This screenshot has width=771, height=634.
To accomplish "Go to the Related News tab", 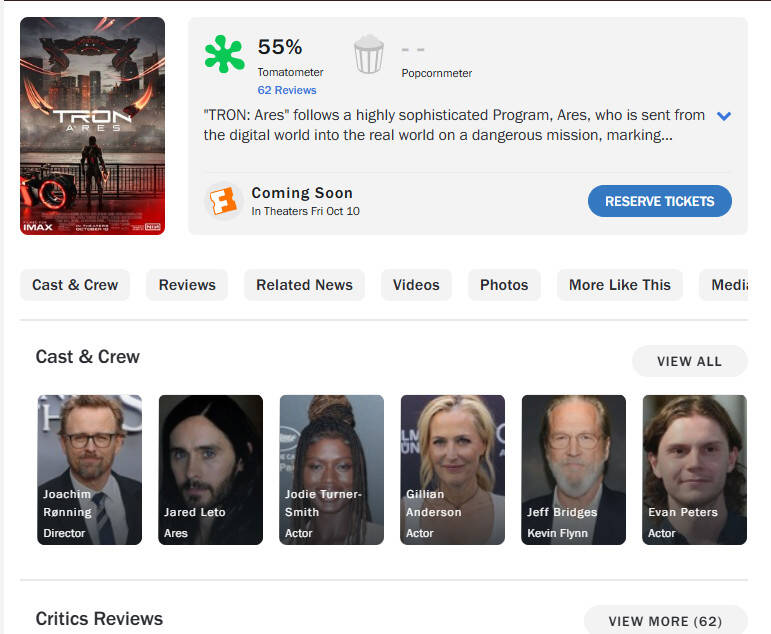I will point(304,285).
